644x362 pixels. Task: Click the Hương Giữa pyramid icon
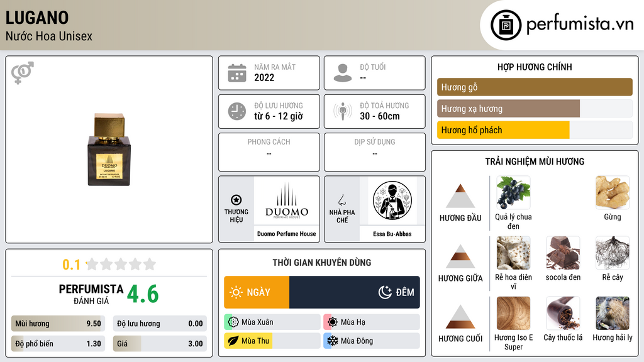pos(460,256)
